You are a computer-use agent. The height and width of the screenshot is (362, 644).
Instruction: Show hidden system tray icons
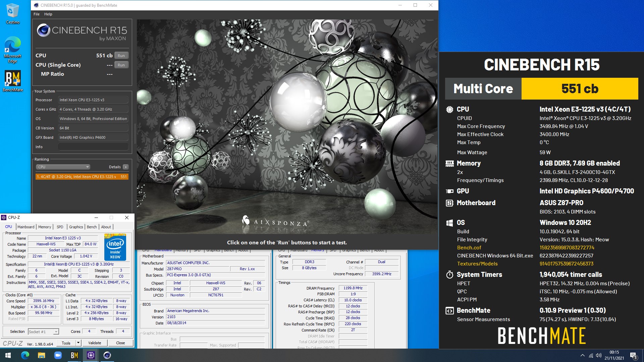(583, 355)
